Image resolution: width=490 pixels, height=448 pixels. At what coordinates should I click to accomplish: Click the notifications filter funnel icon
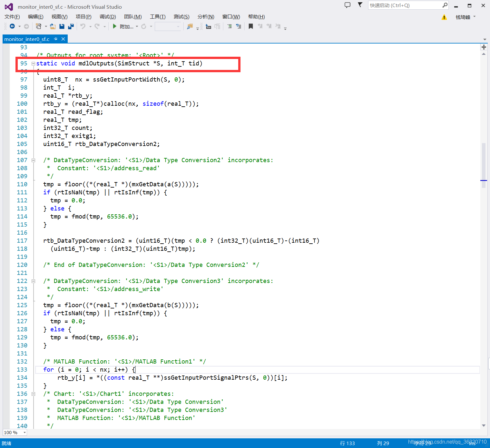(x=360, y=5)
